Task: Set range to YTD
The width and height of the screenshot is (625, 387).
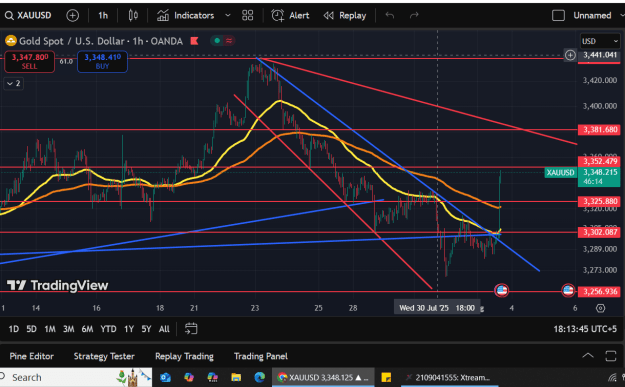Action: pyautogui.click(x=108, y=329)
